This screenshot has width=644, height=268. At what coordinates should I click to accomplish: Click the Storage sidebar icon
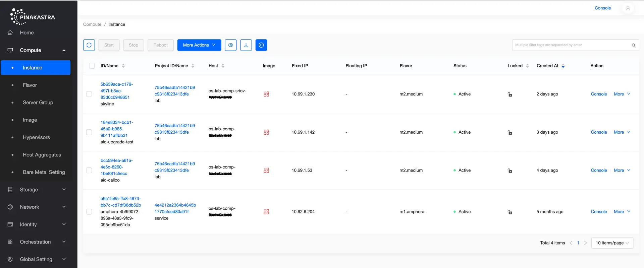click(10, 190)
